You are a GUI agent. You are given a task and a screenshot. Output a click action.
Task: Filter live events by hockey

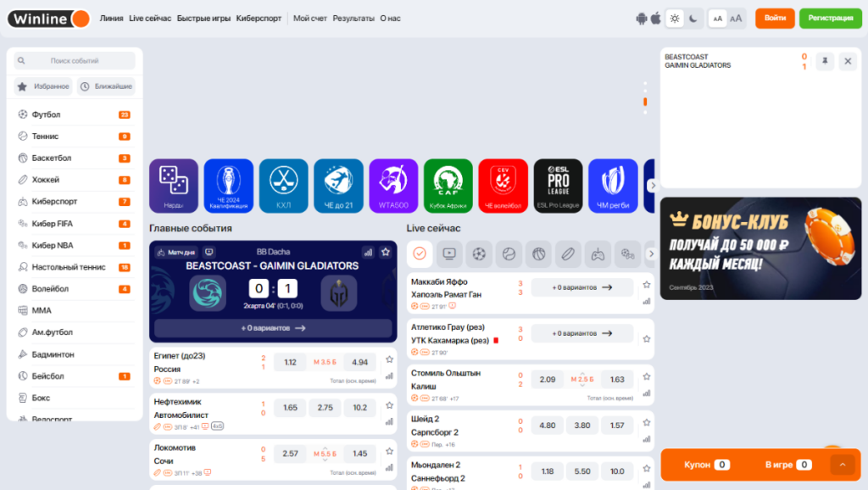(568, 254)
